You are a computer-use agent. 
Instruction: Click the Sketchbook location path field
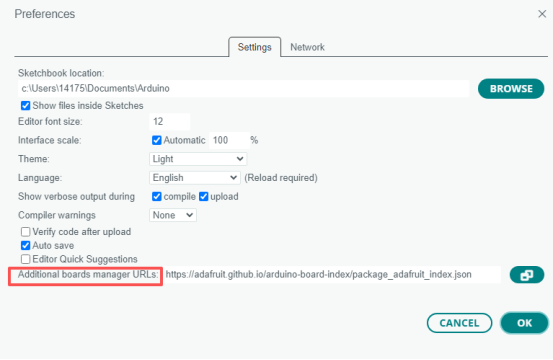[243, 88]
